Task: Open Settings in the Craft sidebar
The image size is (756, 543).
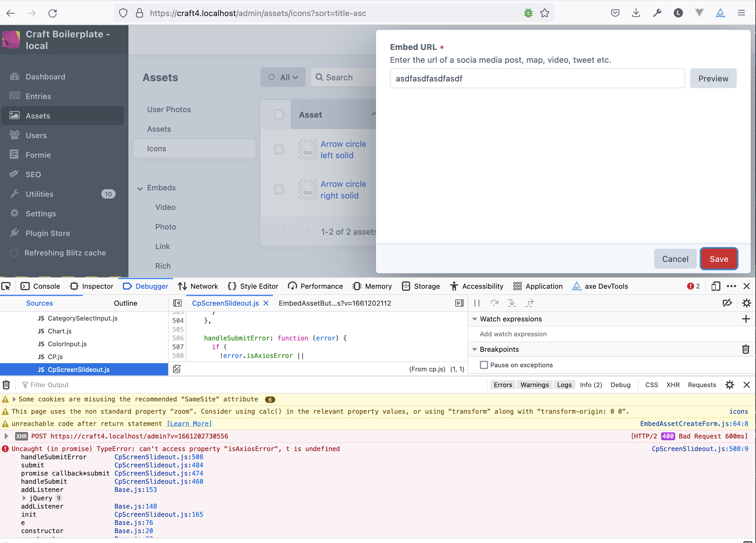Action: pyautogui.click(x=41, y=213)
